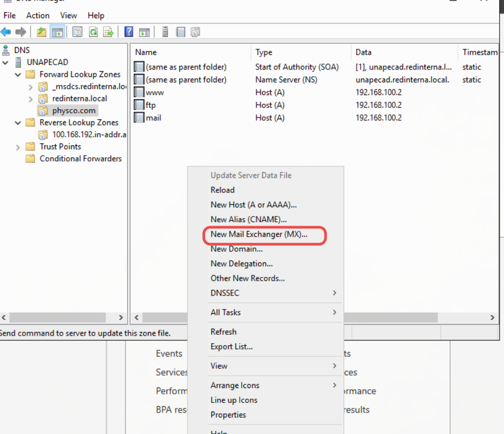The height and width of the screenshot is (434, 504).
Task: Open Help using the blue question mark icon
Action: click(129, 32)
